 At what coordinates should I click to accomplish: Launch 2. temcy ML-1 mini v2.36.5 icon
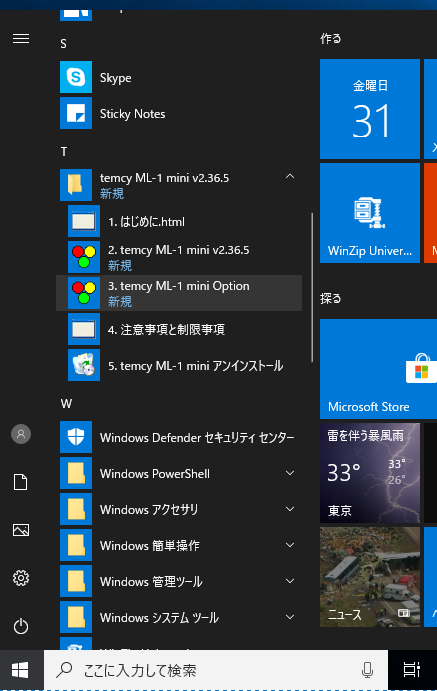pyautogui.click(x=84, y=257)
